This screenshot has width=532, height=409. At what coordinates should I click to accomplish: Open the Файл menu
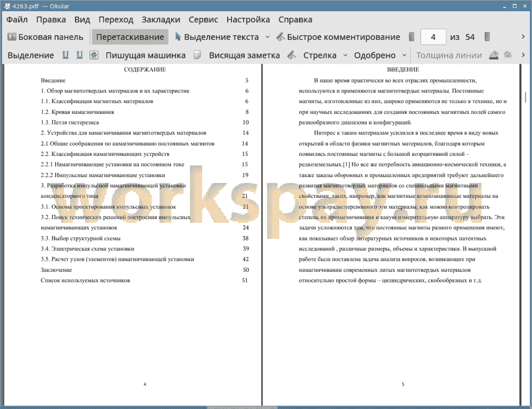[x=16, y=20]
